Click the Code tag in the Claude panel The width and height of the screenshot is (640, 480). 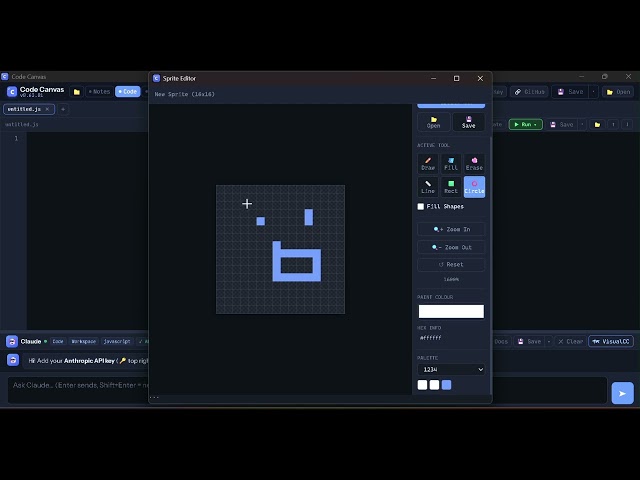point(58,341)
